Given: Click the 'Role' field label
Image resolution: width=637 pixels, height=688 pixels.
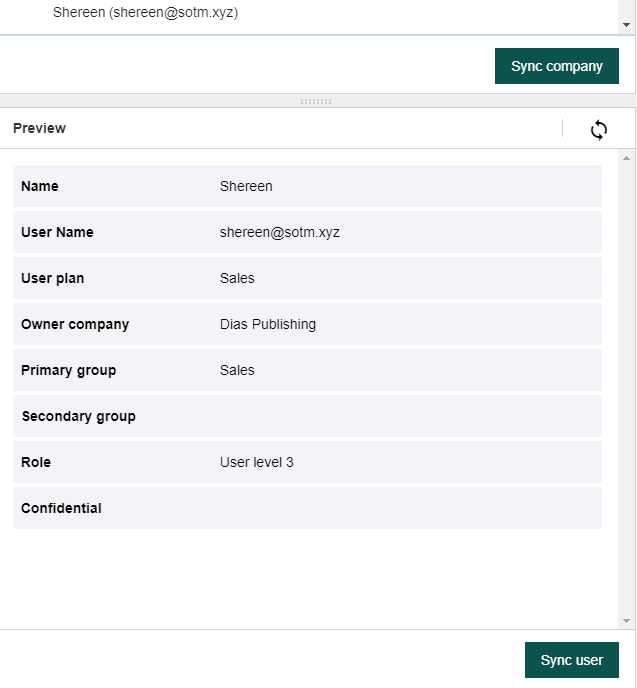Looking at the screenshot, I should tap(36, 462).
